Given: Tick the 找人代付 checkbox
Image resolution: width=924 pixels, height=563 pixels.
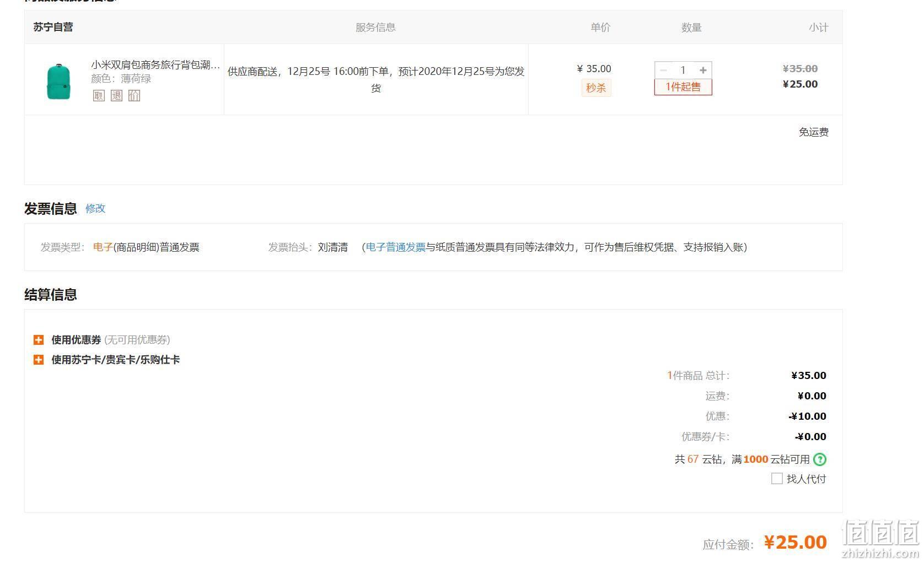Looking at the screenshot, I should (x=777, y=479).
